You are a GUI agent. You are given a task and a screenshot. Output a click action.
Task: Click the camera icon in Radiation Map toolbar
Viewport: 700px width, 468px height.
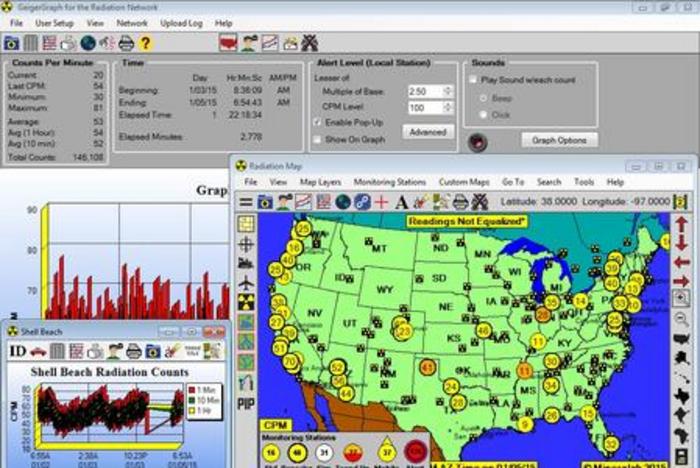pyautogui.click(x=265, y=202)
